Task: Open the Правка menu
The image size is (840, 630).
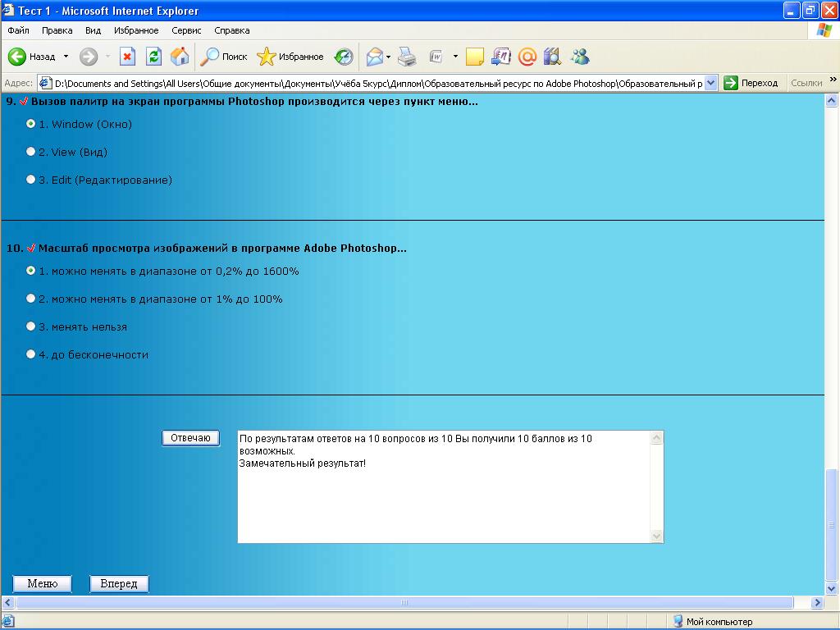Action: 57,30
